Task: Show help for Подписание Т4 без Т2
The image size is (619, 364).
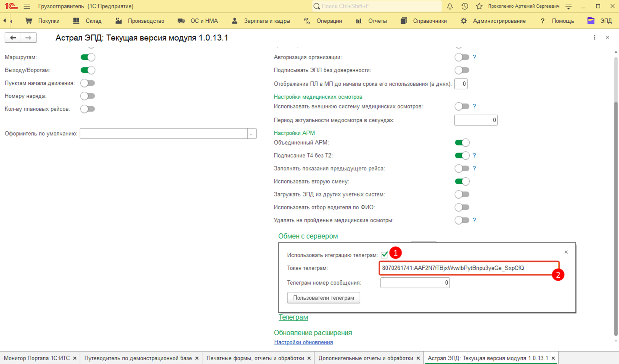Action: [x=474, y=155]
